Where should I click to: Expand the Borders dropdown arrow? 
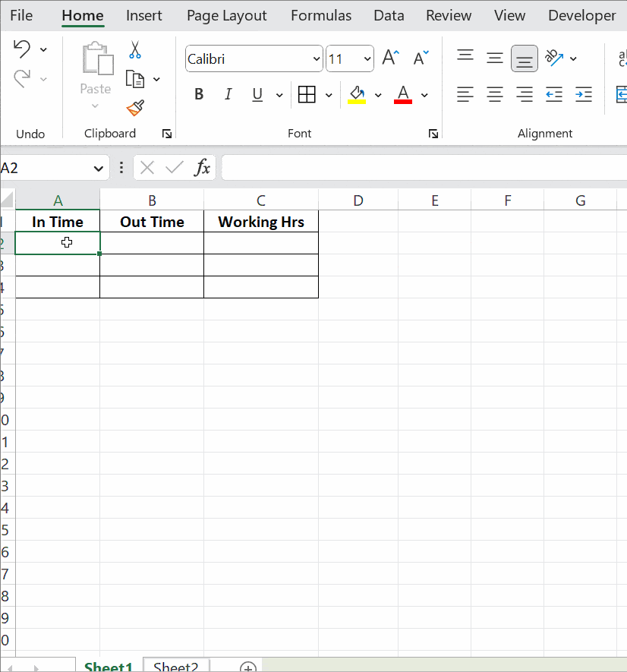pyautogui.click(x=326, y=94)
